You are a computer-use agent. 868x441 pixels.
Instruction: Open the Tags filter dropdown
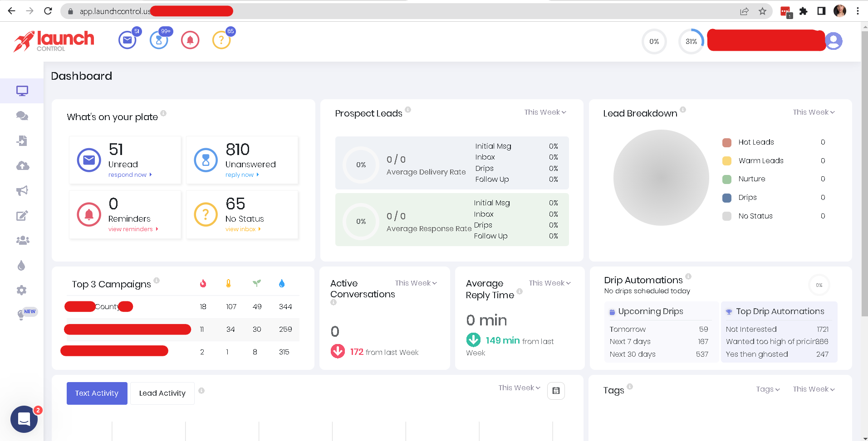point(768,389)
